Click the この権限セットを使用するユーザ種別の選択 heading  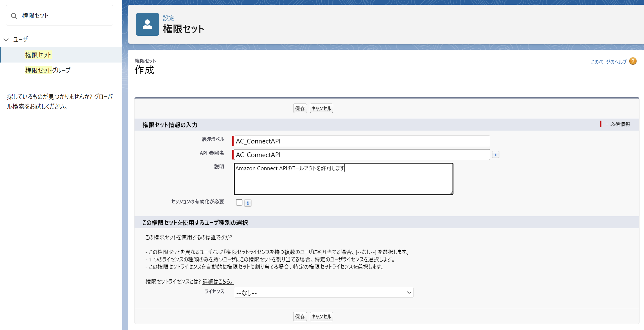(195, 223)
